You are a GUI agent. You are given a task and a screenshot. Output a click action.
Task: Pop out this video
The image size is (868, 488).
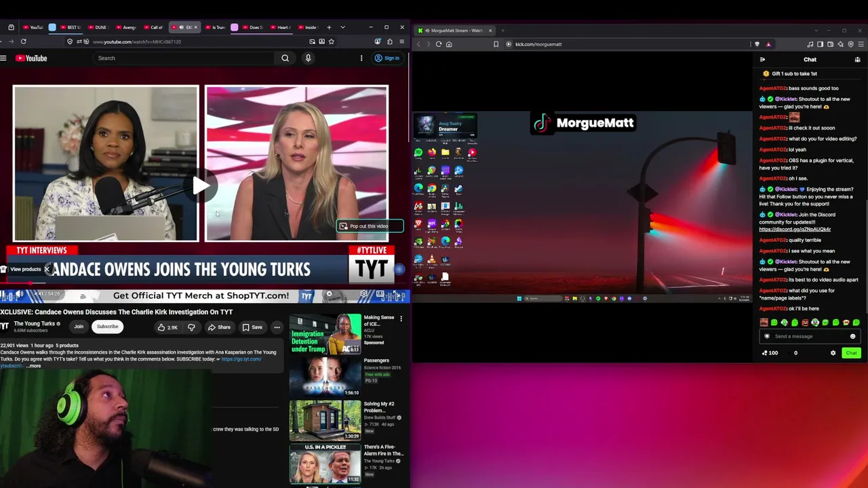[370, 226]
